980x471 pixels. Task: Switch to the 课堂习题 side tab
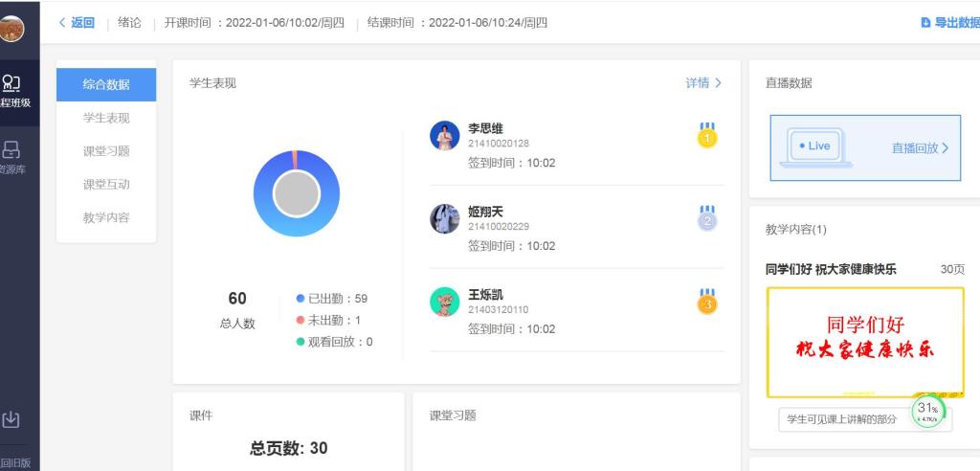(x=106, y=151)
